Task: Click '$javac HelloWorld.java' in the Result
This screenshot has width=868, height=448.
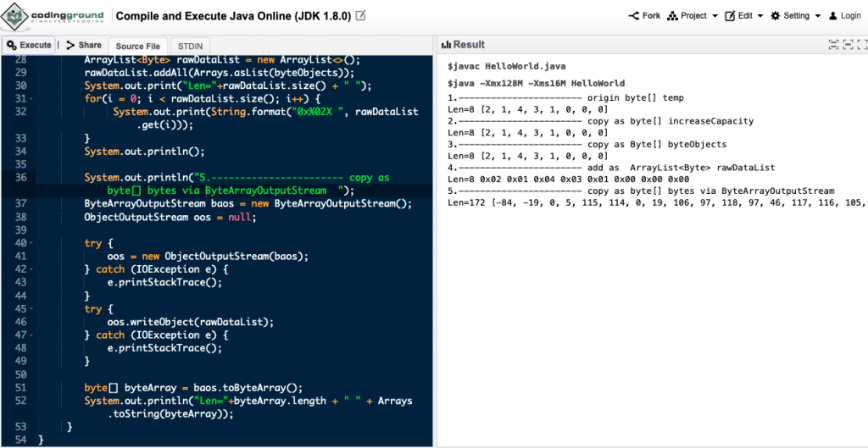Action: click(507, 66)
